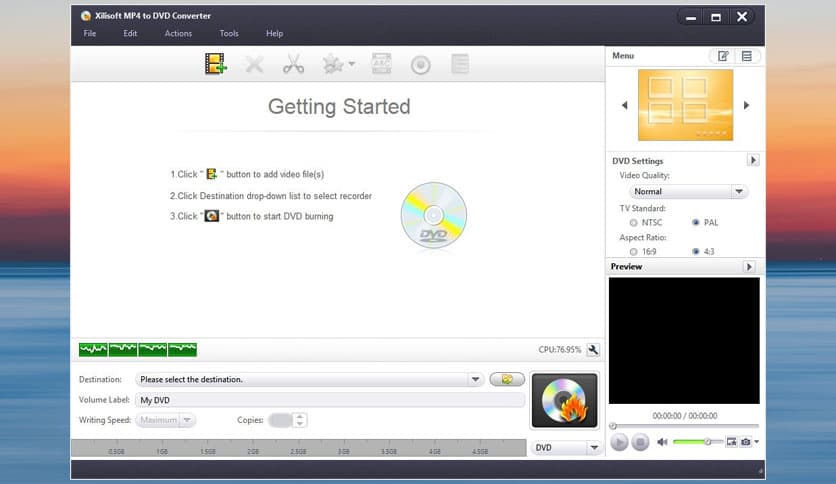Screen dimensions: 836x484
Task: Click the Remove (X) toolbar icon
Action: 254,64
